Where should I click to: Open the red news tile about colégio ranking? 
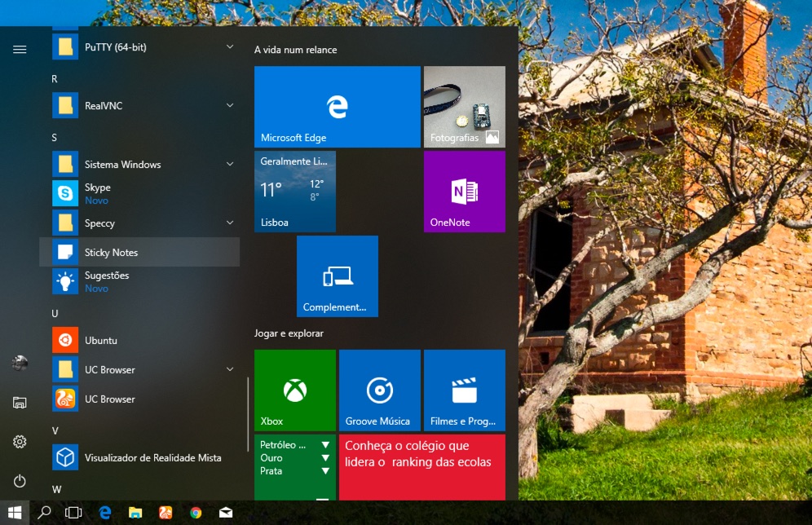(x=422, y=468)
